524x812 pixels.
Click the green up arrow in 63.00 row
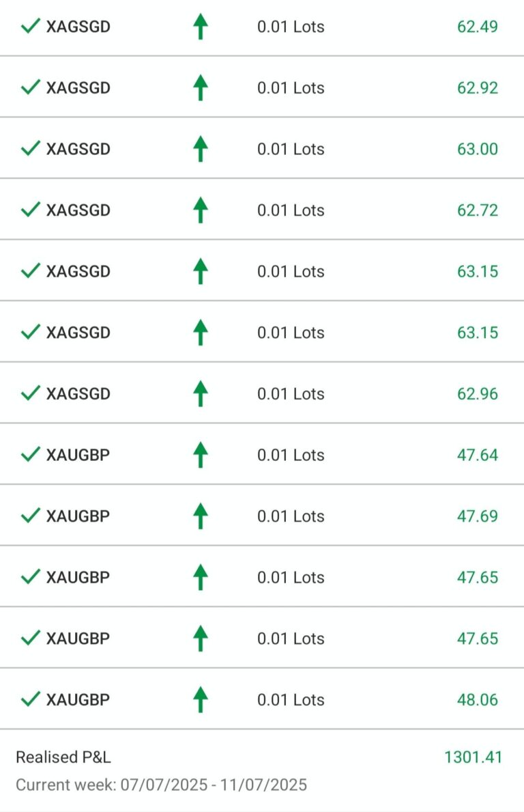200,148
